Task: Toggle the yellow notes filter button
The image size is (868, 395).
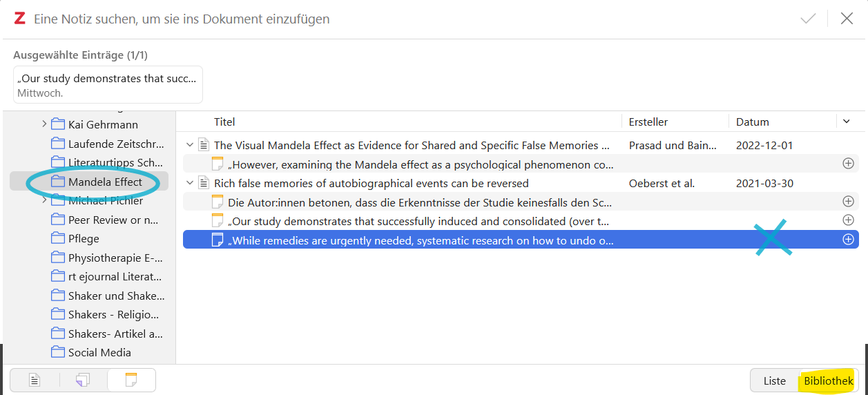Action: [x=131, y=380]
